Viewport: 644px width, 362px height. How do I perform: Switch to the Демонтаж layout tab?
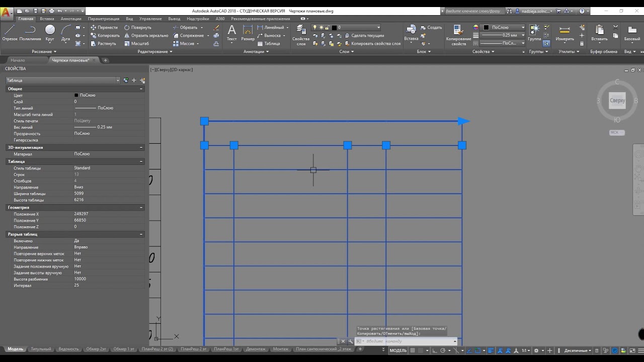coord(256,349)
